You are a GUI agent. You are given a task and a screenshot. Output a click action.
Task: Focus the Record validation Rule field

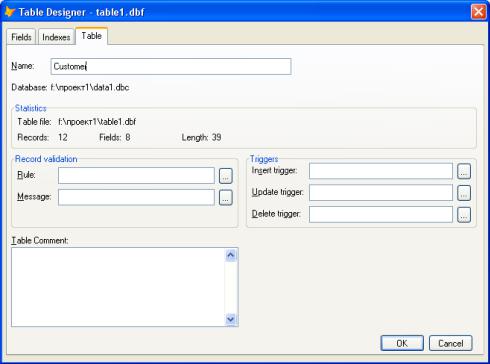136,176
